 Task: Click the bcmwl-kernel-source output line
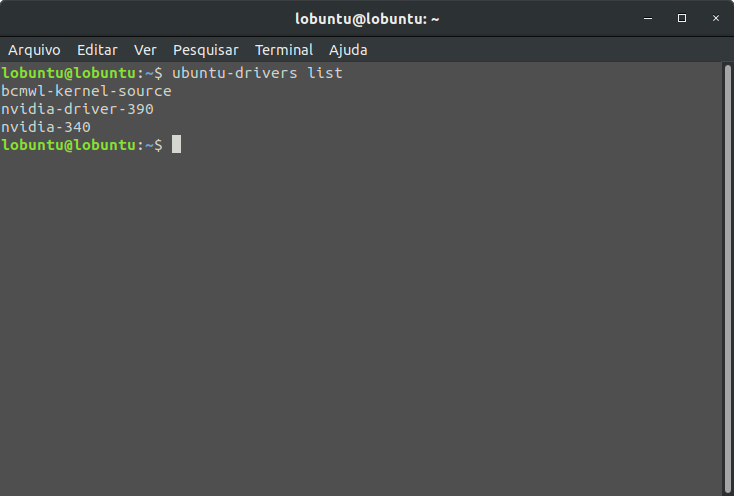coord(86,91)
